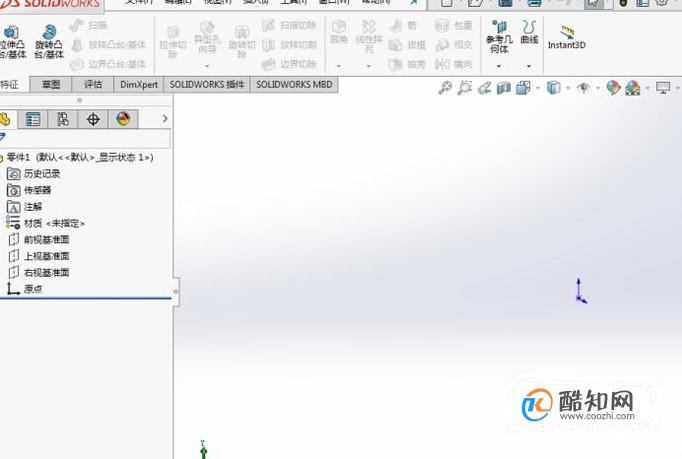
Task: Click Zoom to Area icon
Action: click(x=465, y=88)
